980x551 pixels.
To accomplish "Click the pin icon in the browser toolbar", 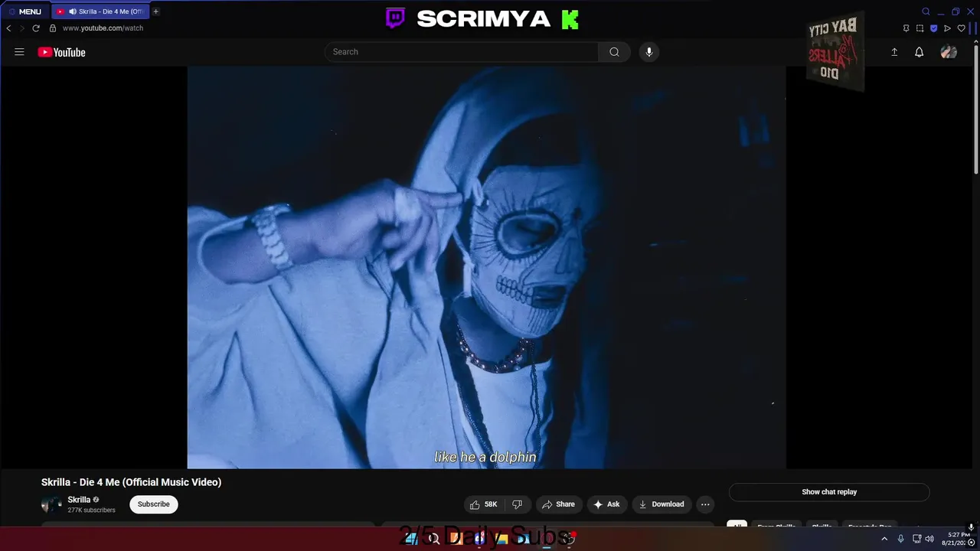I will 906,28.
